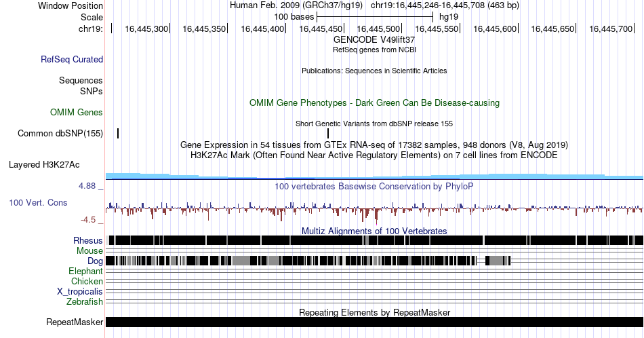Image resolution: width=644 pixels, height=338 pixels.
Task: Open the Common dbSNP(155) track label
Action: [60, 133]
